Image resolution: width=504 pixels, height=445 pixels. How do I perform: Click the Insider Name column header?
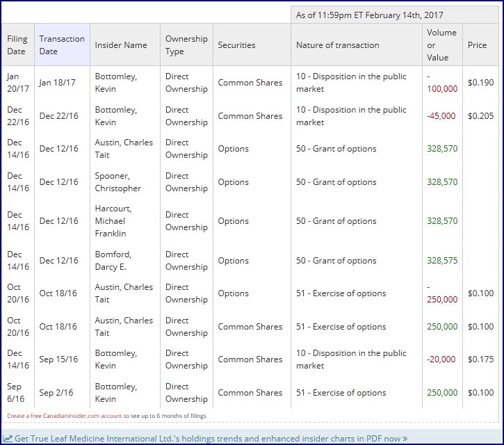point(121,45)
